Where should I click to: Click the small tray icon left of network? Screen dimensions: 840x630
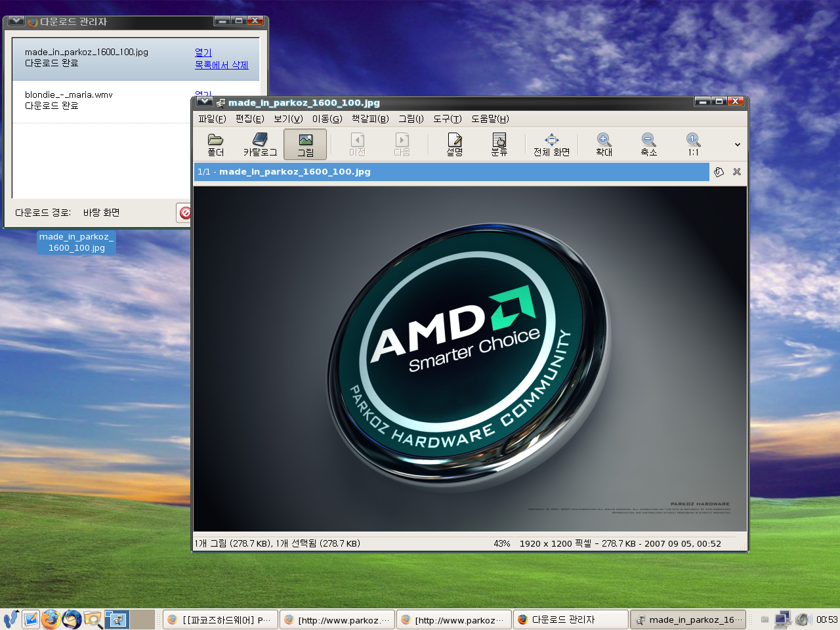pyautogui.click(x=765, y=619)
